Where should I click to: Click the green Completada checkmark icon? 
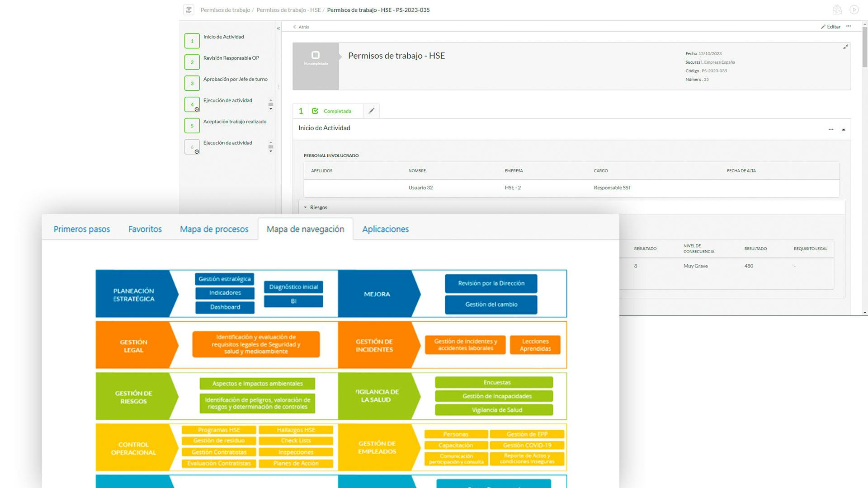[315, 111]
